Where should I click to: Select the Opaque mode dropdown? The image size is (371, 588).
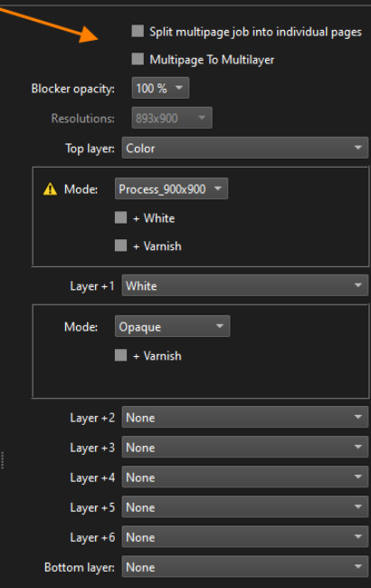[x=172, y=326]
